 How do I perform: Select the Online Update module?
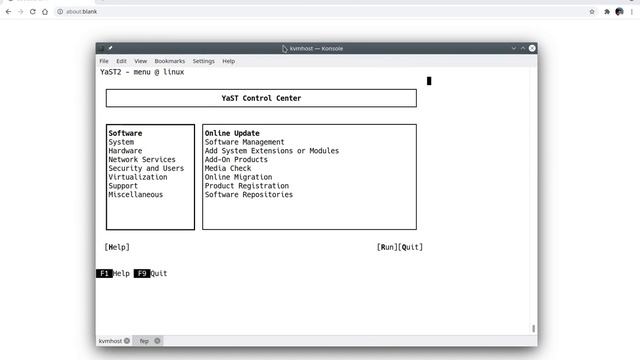pyautogui.click(x=232, y=133)
